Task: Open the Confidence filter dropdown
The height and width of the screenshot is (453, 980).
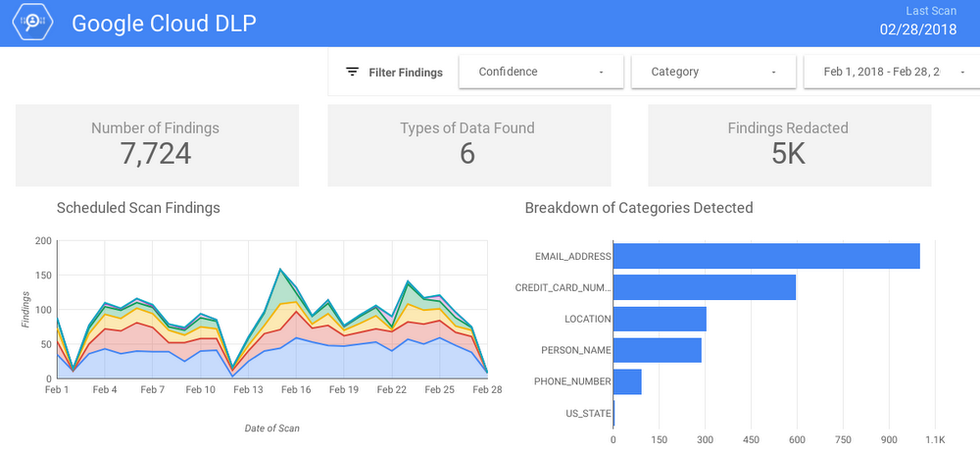Action: (x=541, y=72)
